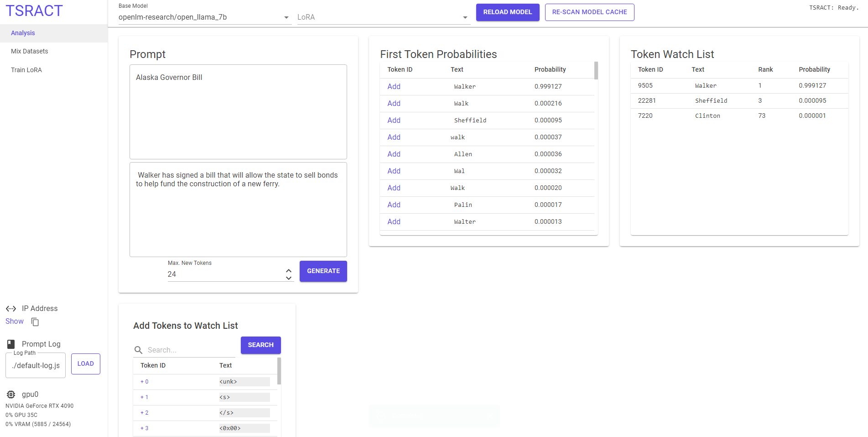868x437 pixels.
Task: Click the token list scrollbar in Add Tokens
Action: pos(279,371)
